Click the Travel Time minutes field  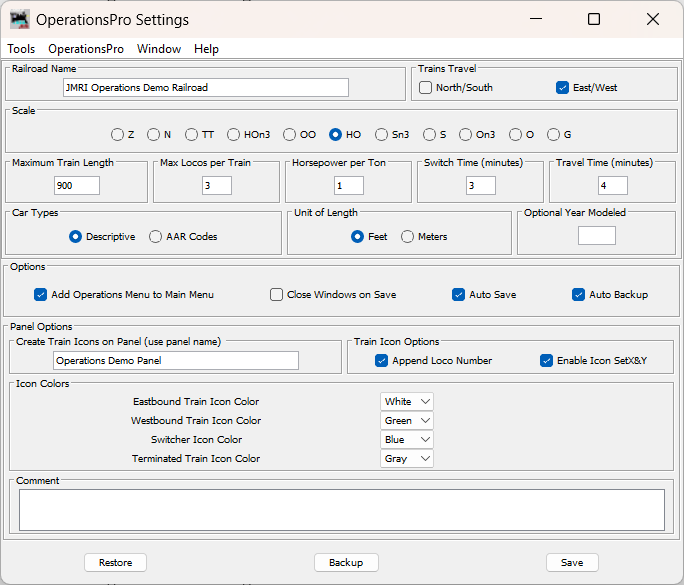pyautogui.click(x=613, y=185)
